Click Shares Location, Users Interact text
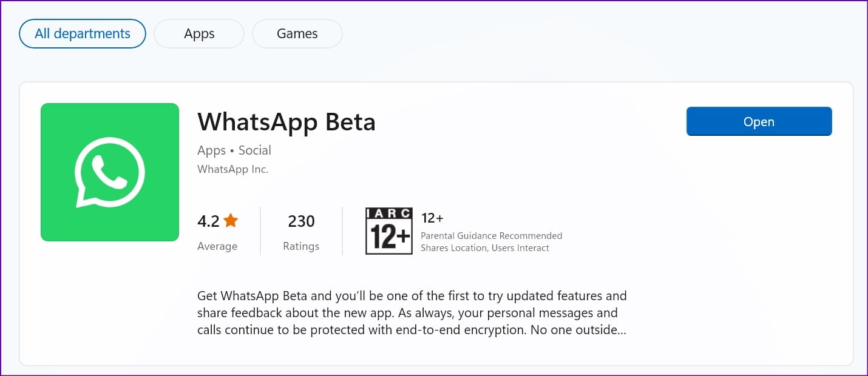 point(485,248)
